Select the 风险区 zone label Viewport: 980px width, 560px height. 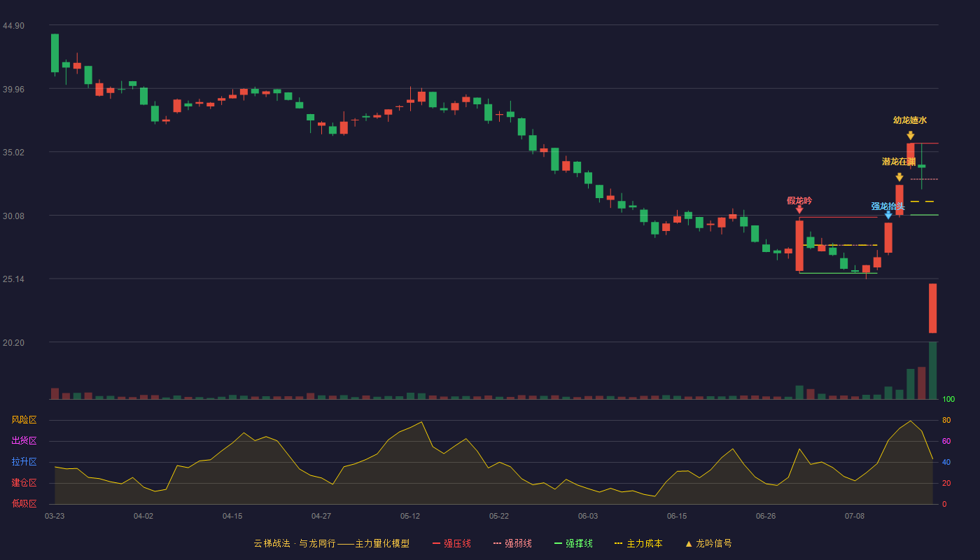pos(24,420)
